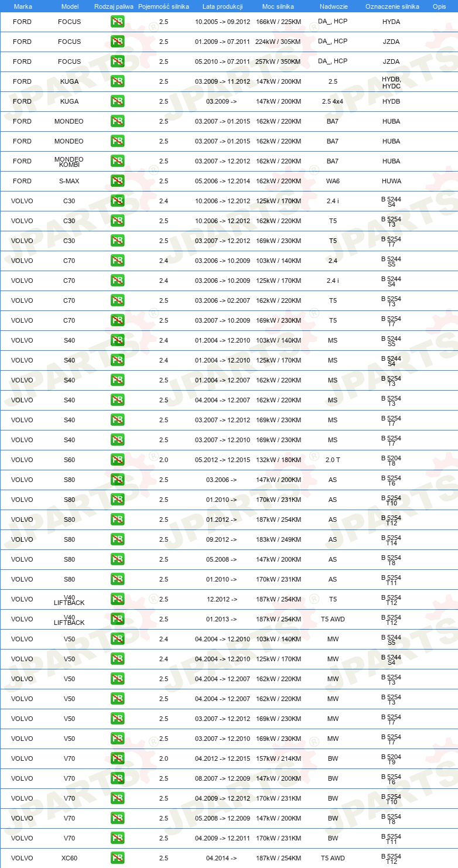Click the fuel icon for Volvo V70 214KM
This screenshot has height=868, width=458.
point(117,758)
